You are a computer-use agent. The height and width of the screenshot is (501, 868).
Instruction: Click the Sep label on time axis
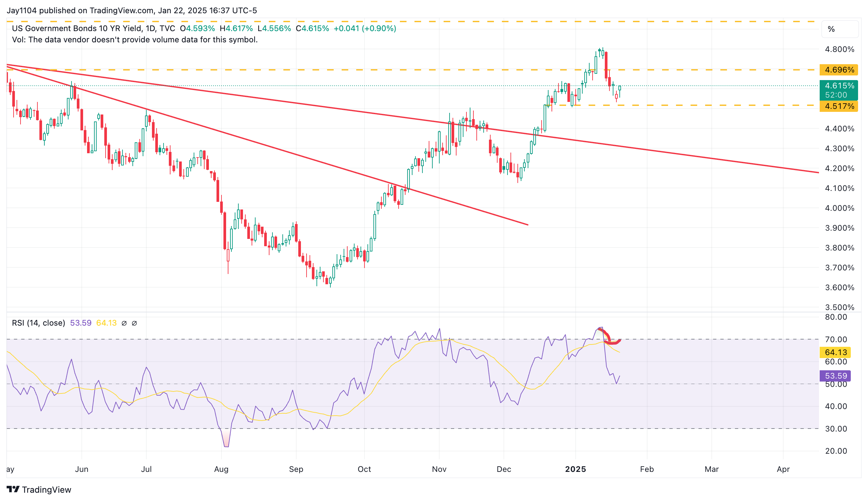pos(296,469)
